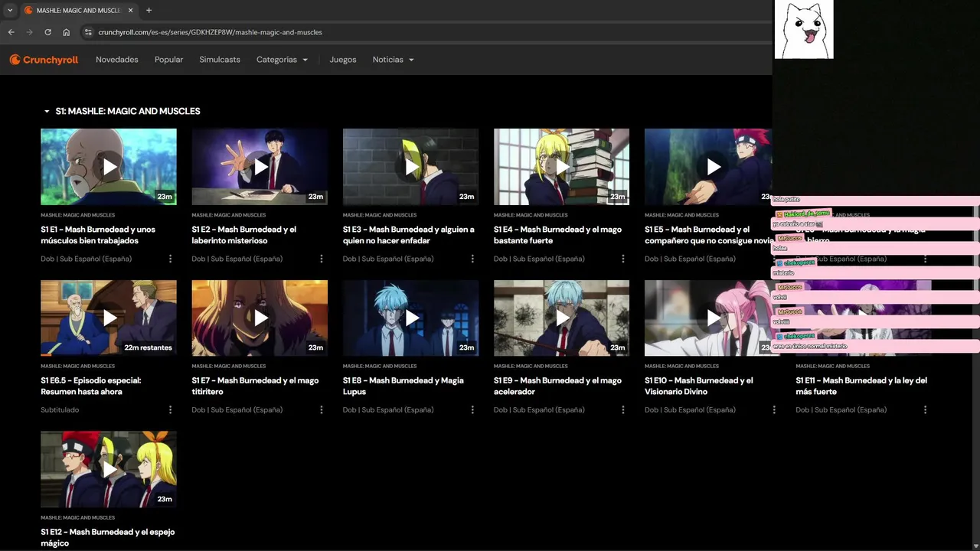The width and height of the screenshot is (980, 551).
Task: Open options menu for S1 E9
Action: click(x=622, y=409)
